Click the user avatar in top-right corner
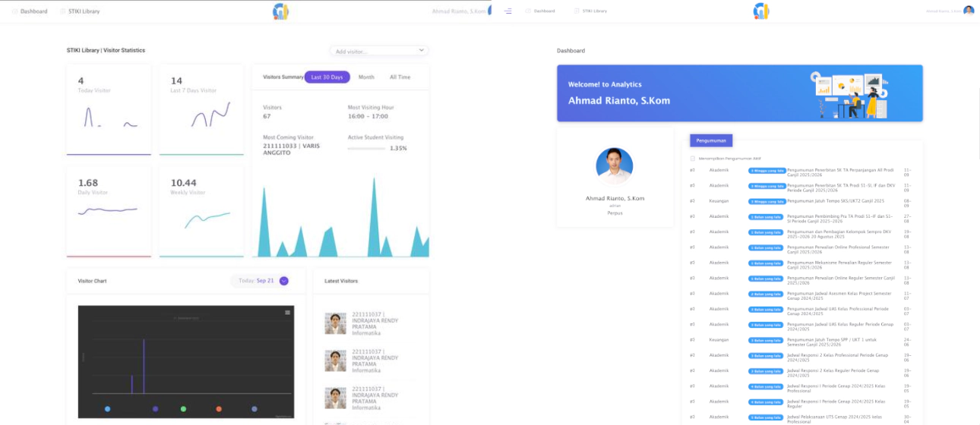 (x=969, y=11)
